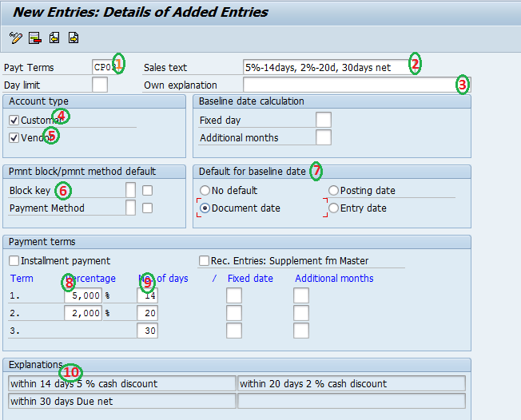Click term 1 percentage field 5,000
This screenshot has height=420, width=521.
[83, 295]
